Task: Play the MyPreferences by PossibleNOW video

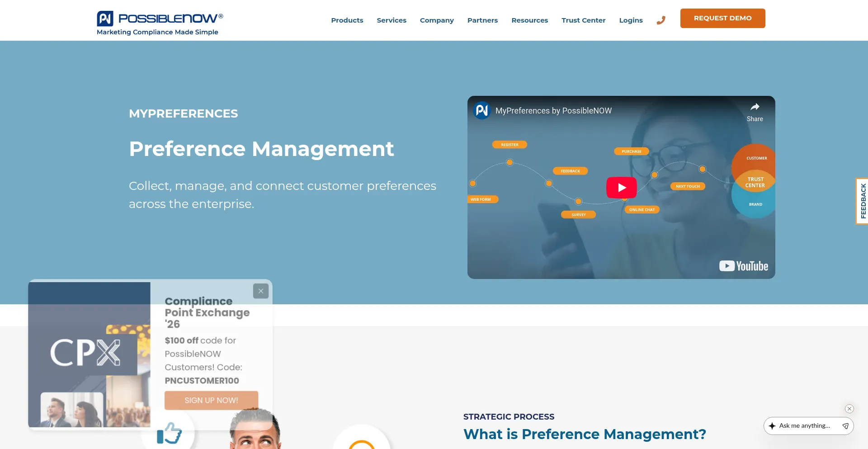Action: tap(621, 187)
